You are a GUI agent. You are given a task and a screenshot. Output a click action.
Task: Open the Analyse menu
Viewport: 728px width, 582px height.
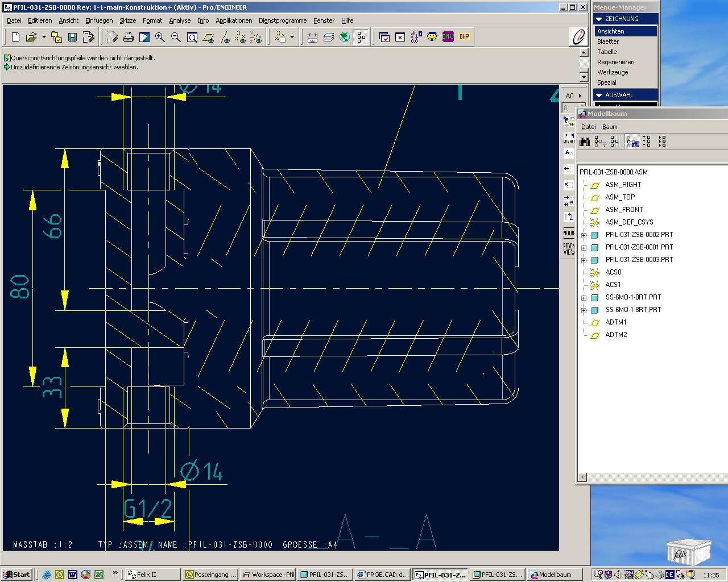click(x=180, y=20)
